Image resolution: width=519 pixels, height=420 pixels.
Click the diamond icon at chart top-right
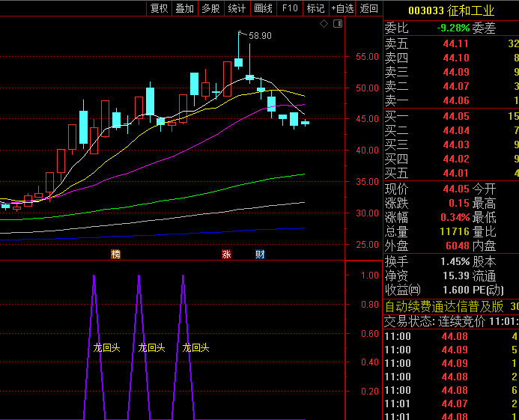pos(324,24)
